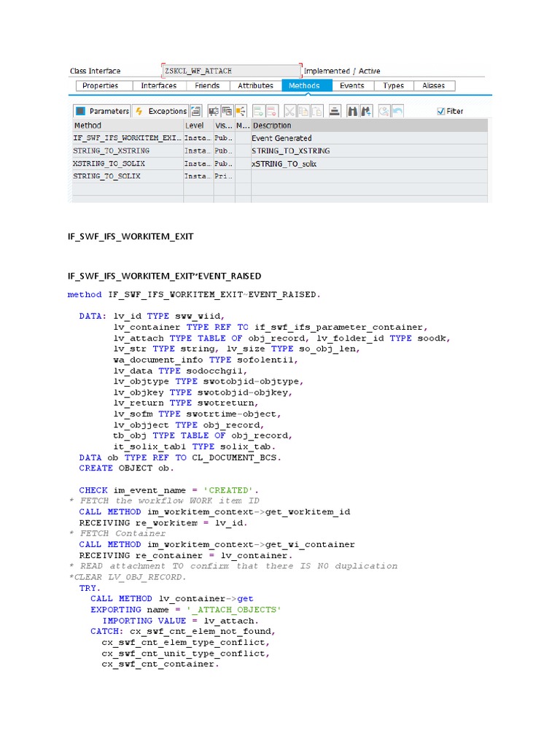Click the Undo arrow icon
560x747 pixels.
397,111
